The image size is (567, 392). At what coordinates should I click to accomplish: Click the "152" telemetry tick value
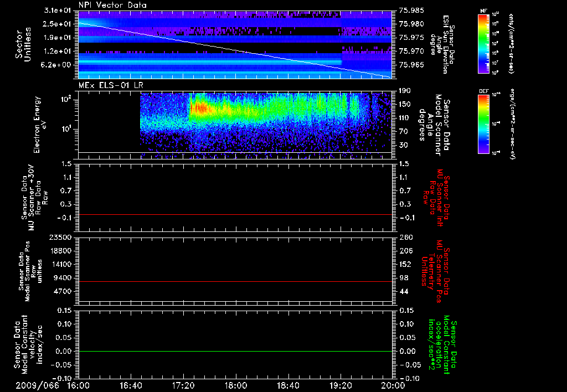[x=406, y=264]
